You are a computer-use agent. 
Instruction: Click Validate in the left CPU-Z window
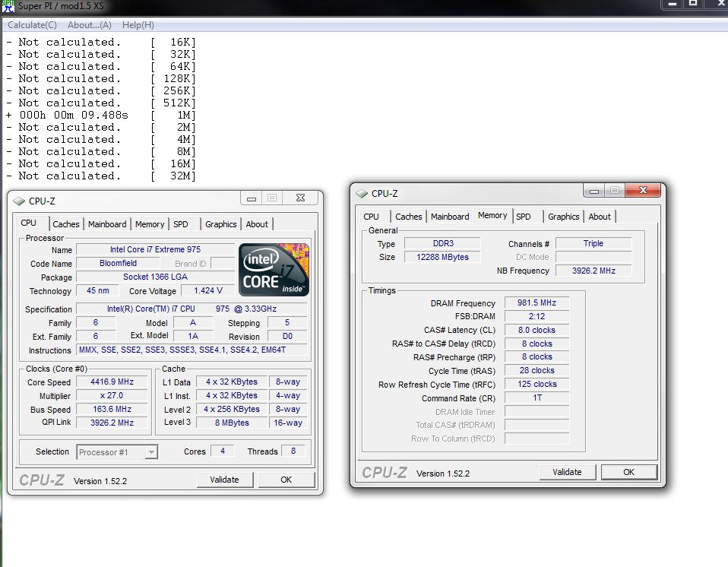(x=225, y=480)
